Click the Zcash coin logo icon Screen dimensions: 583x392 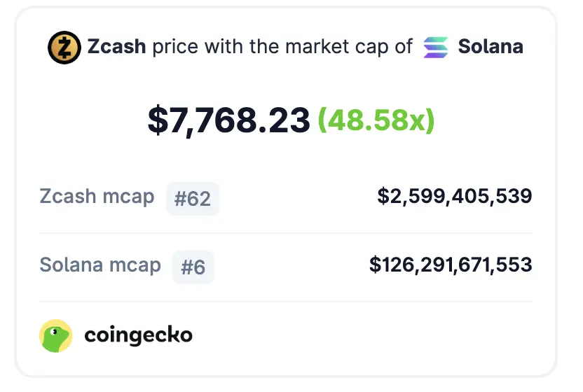point(64,48)
